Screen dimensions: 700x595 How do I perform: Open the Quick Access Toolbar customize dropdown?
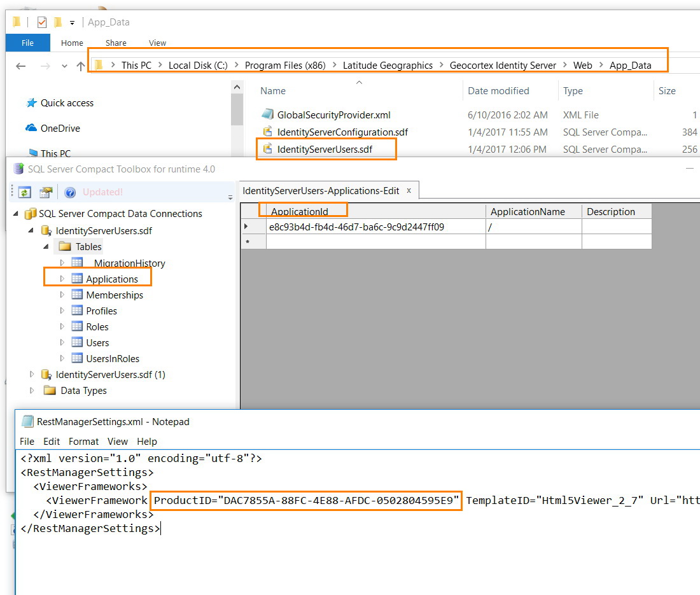72,22
